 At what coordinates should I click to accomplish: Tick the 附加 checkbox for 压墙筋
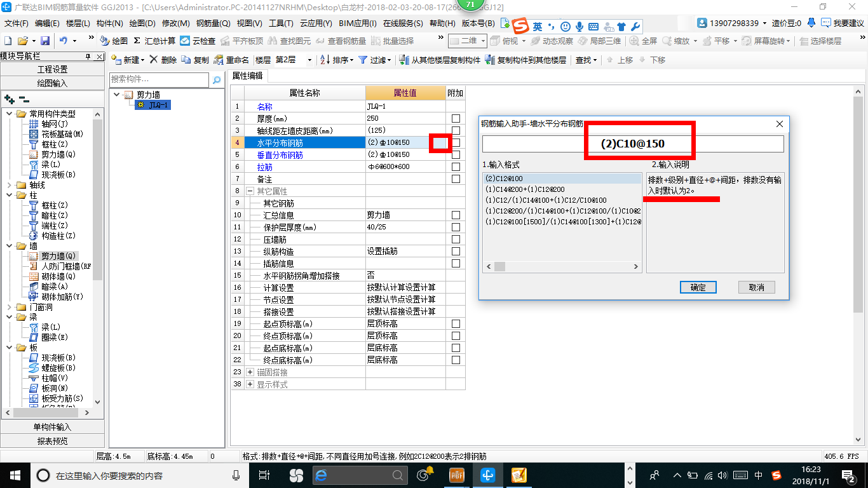coord(456,239)
